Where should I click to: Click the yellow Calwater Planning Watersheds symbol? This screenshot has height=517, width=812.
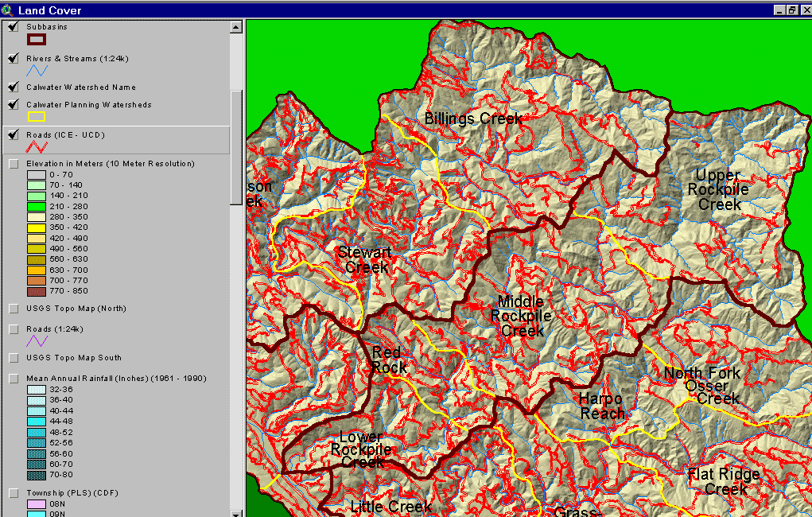coord(37,117)
